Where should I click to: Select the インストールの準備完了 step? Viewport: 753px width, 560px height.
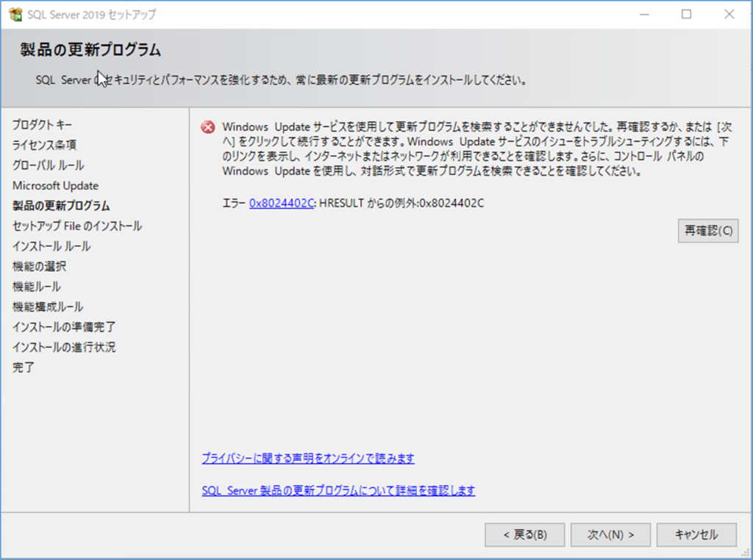click(x=64, y=327)
